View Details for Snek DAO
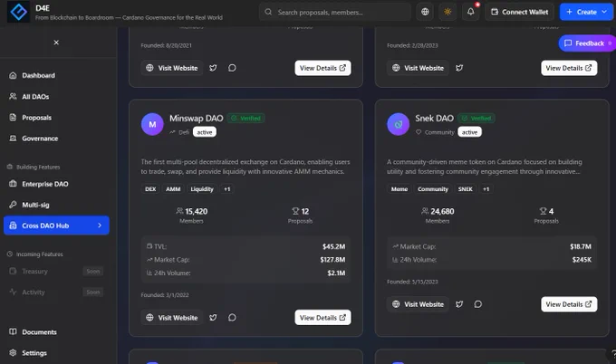The image size is (616, 364). click(569, 304)
